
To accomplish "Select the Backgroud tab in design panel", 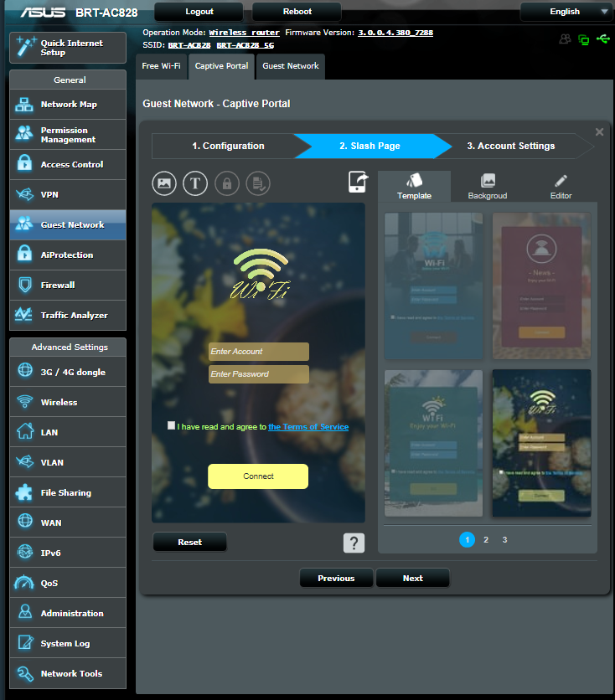I will tap(488, 187).
